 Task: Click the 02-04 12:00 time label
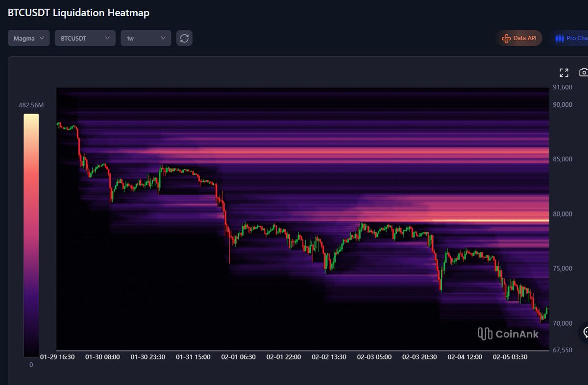[x=465, y=357]
